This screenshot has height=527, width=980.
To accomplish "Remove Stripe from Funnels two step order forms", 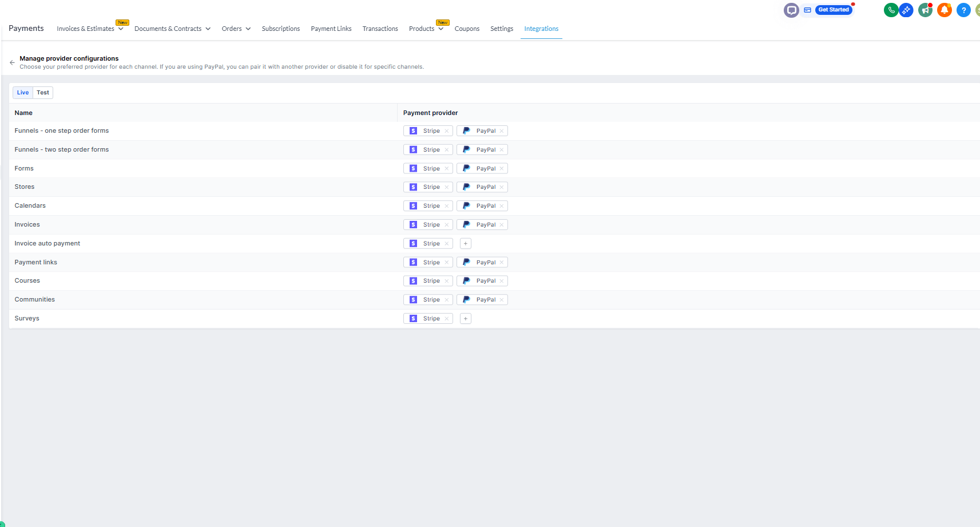I will 447,150.
